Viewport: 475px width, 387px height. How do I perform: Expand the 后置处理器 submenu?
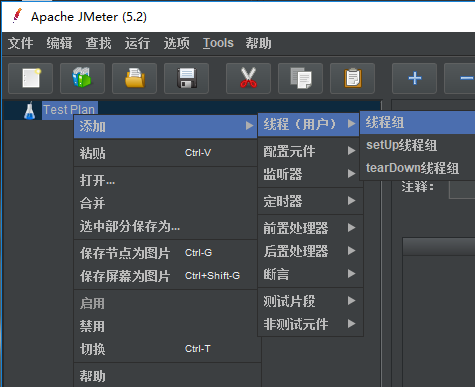pyautogui.click(x=310, y=251)
